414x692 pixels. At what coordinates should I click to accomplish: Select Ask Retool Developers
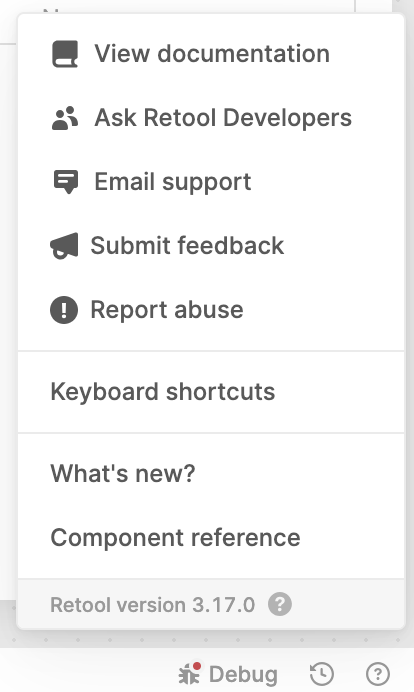(211, 118)
